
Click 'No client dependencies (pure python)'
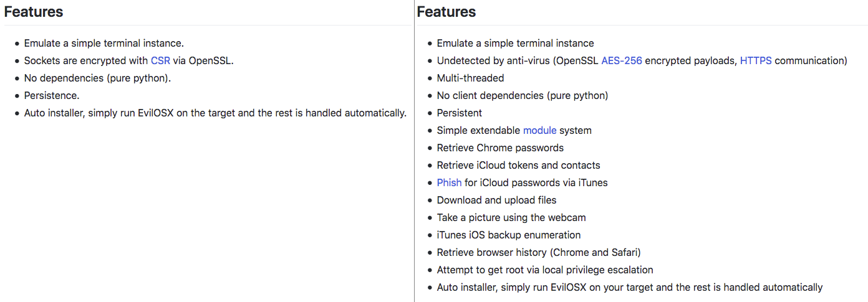point(523,96)
